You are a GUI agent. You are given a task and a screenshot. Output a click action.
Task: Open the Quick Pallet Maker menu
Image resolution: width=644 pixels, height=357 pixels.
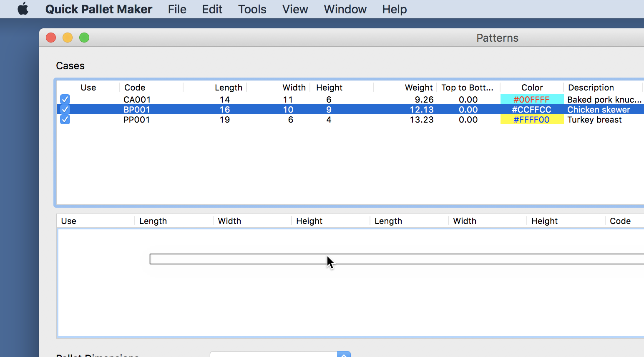tap(99, 9)
